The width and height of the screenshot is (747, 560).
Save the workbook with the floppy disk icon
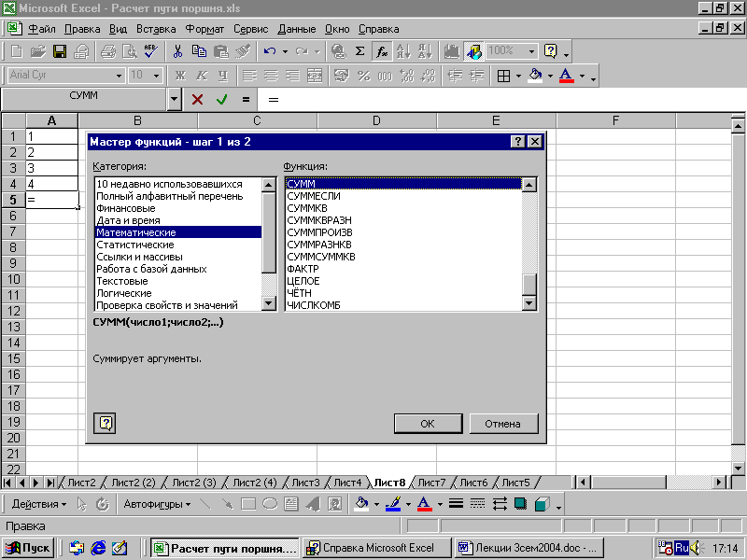click(x=60, y=51)
